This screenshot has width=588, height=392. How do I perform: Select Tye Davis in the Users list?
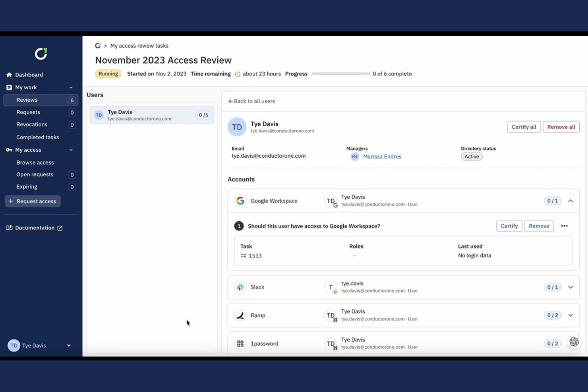152,115
